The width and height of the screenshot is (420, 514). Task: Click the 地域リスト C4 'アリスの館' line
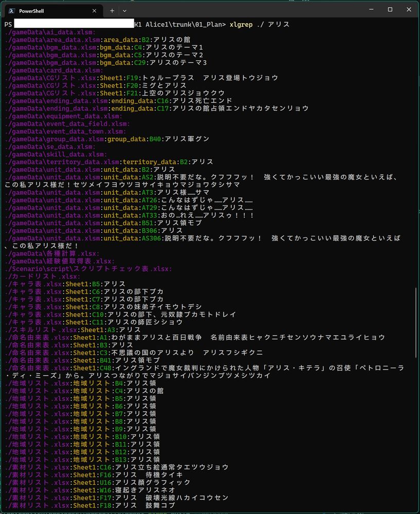click(84, 391)
